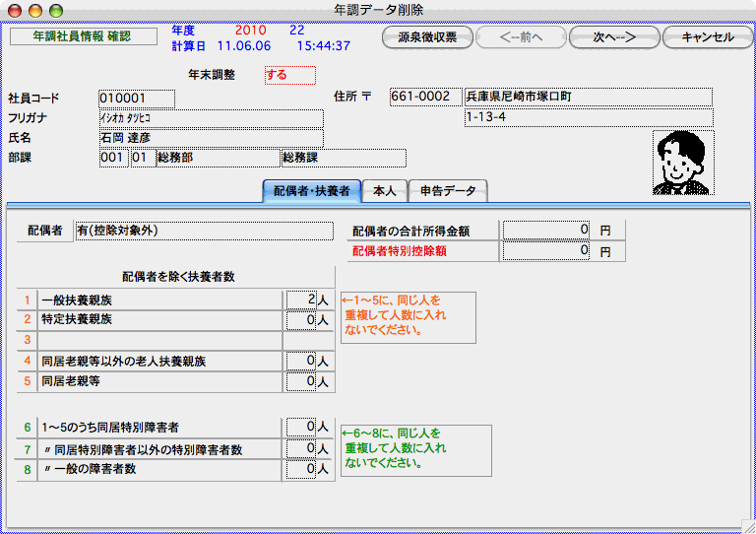Click the 年末調整 field showing する
Viewport: 756px width, 534px height.
click(290, 75)
